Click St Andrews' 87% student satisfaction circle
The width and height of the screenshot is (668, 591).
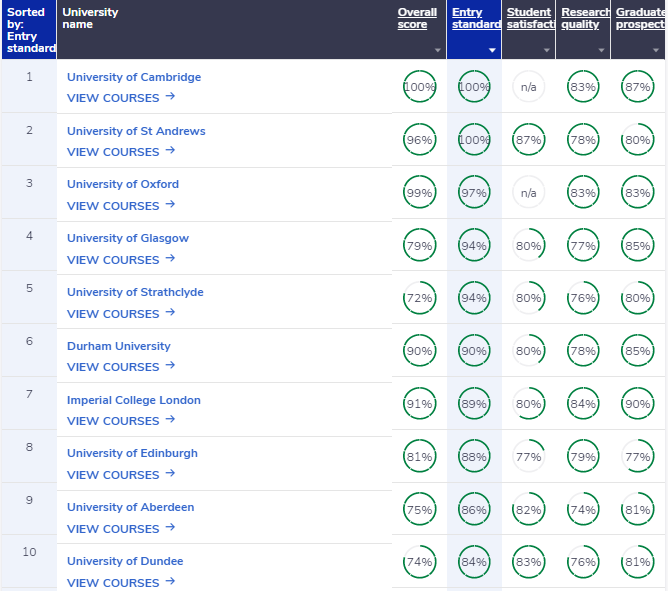pos(529,140)
